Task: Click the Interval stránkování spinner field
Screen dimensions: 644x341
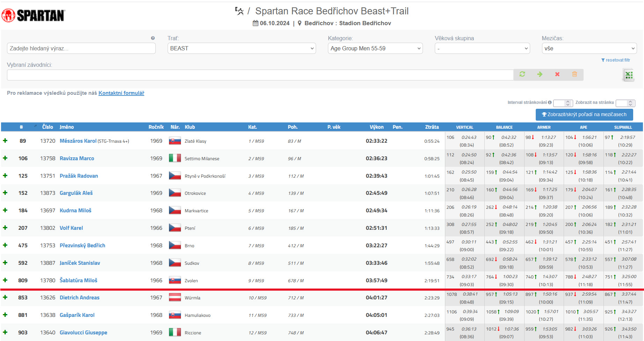Action: [x=563, y=103]
